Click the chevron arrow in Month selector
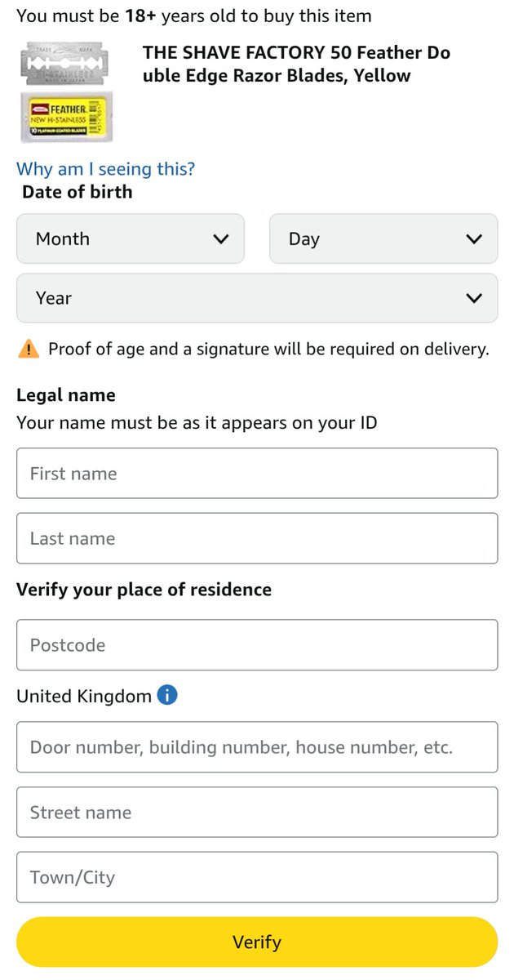The image size is (514, 980). point(220,239)
